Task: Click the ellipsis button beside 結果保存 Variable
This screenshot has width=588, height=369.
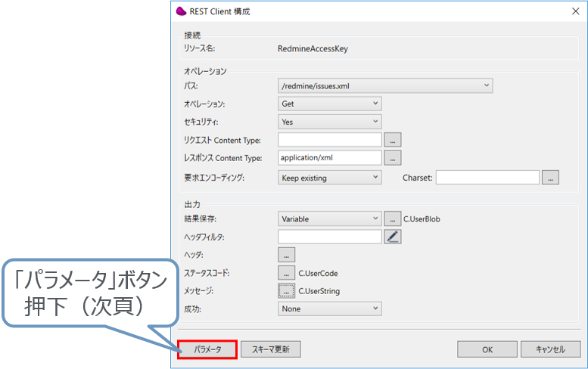Action: pos(393,219)
